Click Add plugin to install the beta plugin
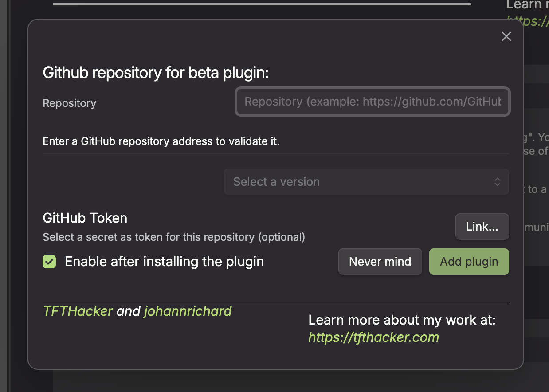 469,262
